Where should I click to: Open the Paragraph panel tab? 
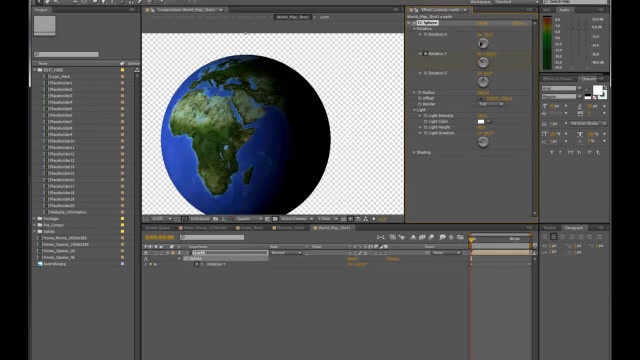pyautogui.click(x=574, y=228)
